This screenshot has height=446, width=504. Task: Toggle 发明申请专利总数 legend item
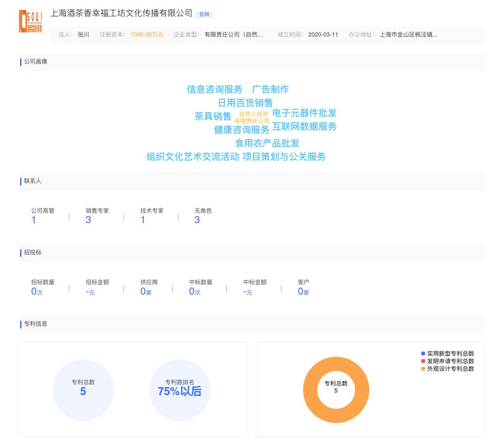(449, 361)
